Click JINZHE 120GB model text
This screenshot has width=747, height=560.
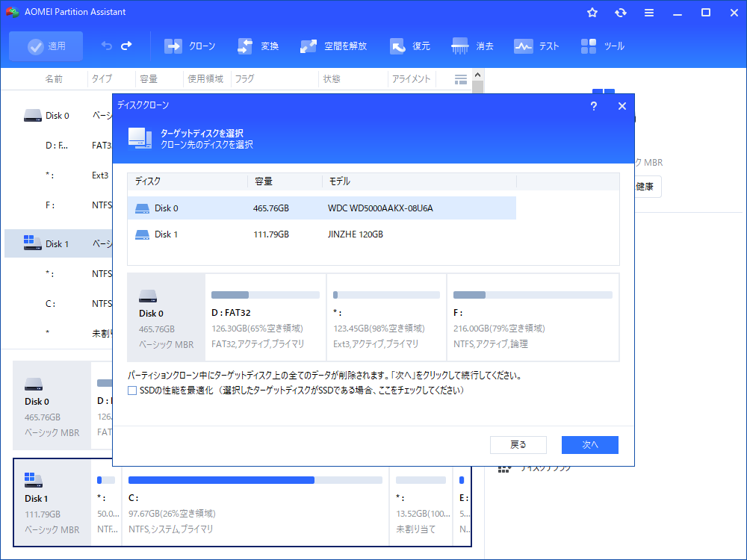[355, 234]
